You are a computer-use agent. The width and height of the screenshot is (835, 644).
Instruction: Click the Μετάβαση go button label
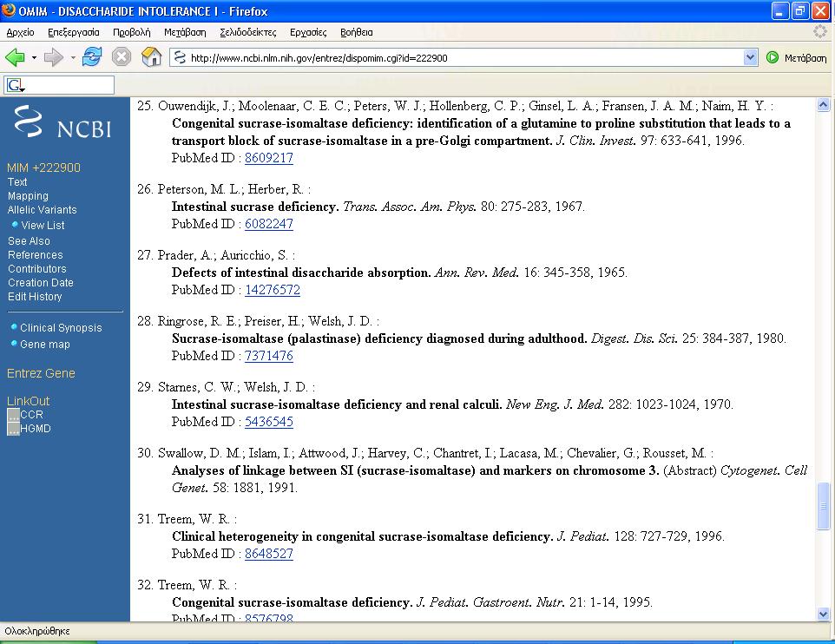tap(805, 57)
